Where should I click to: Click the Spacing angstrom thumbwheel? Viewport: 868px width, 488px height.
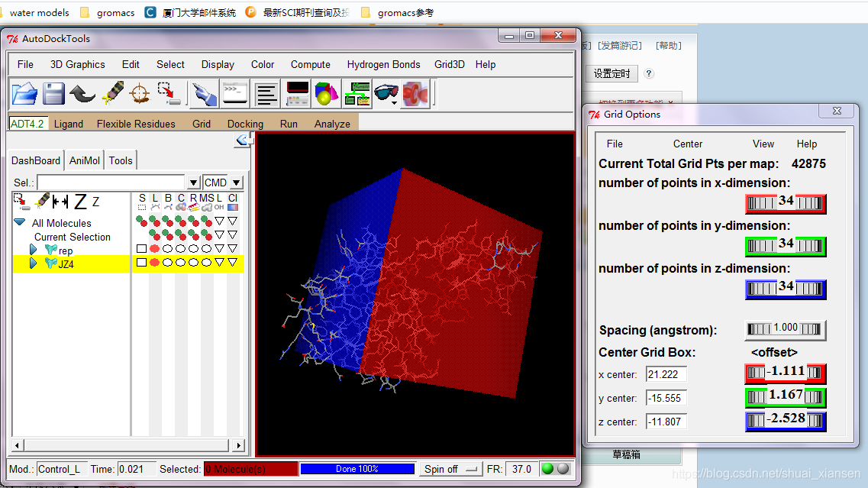click(x=786, y=329)
